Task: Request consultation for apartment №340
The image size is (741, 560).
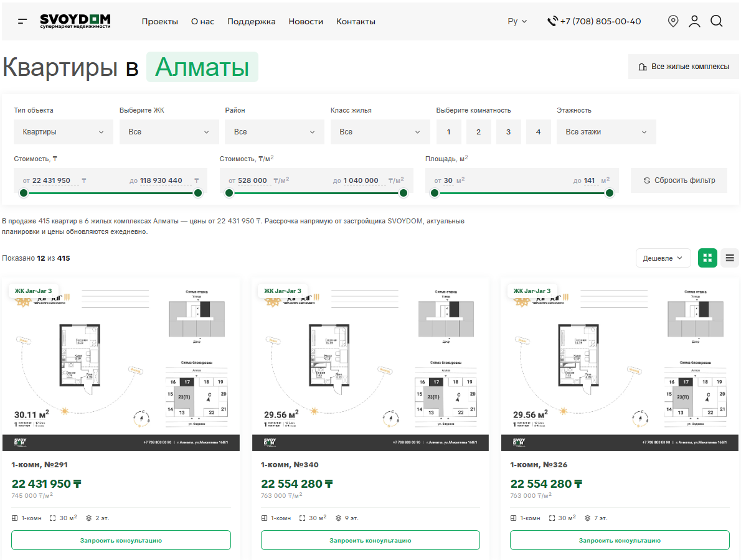Action: [x=370, y=540]
